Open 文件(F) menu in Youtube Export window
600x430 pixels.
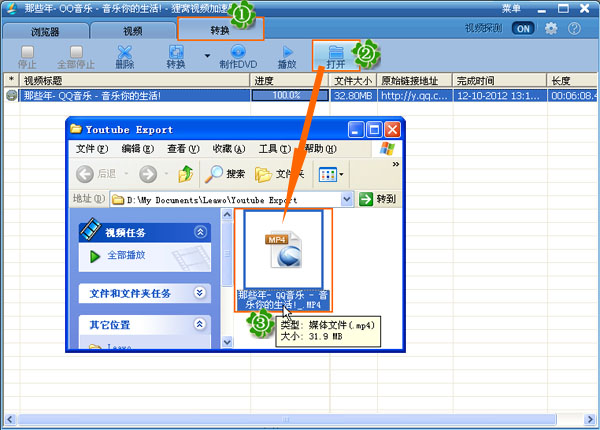point(92,148)
